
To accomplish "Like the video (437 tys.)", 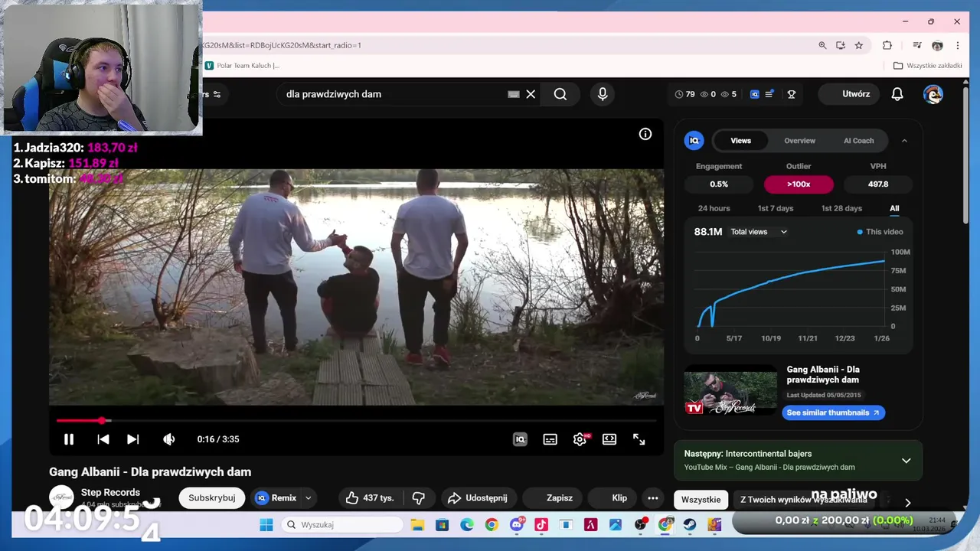I will 370,497.
